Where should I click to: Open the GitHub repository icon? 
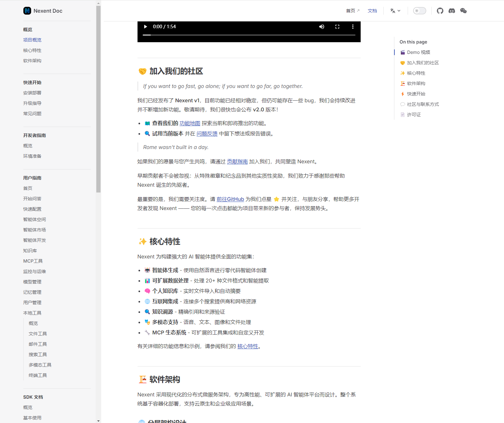pyautogui.click(x=440, y=11)
